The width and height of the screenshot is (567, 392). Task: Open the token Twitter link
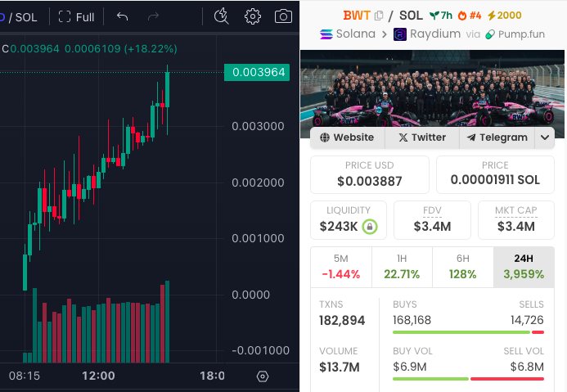point(422,137)
